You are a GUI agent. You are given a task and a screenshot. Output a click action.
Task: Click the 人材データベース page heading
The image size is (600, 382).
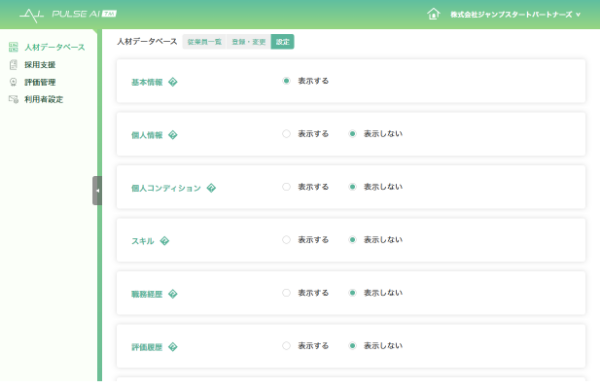coord(147,41)
